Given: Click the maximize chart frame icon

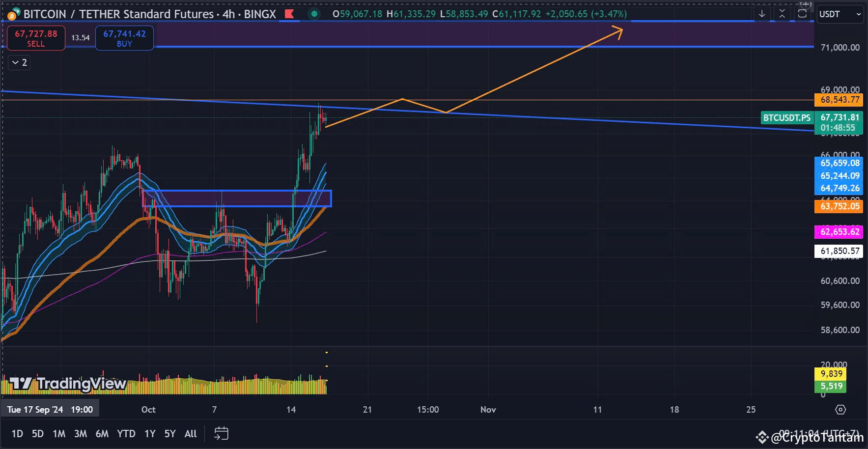Looking at the screenshot, I should 802,14.
